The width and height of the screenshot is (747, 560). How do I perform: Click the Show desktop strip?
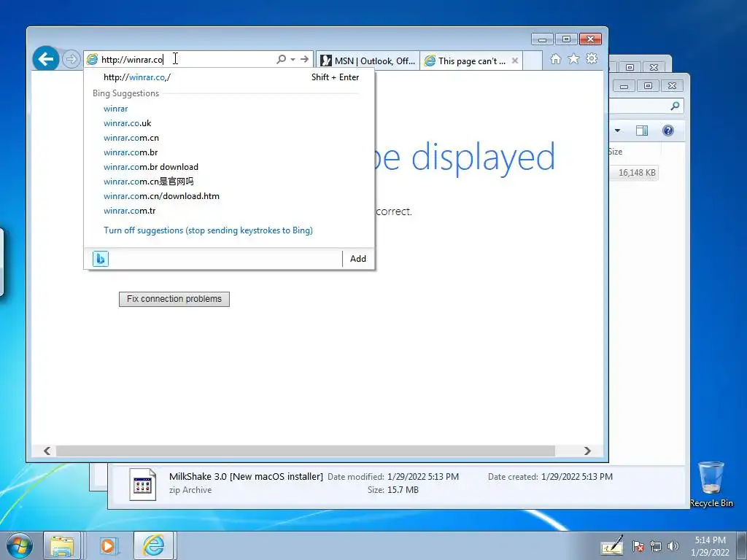click(742, 546)
